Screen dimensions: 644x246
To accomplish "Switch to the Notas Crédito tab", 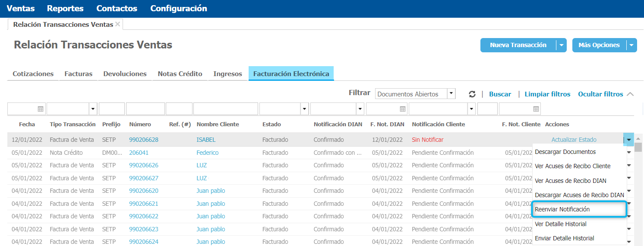I will coord(180,74).
